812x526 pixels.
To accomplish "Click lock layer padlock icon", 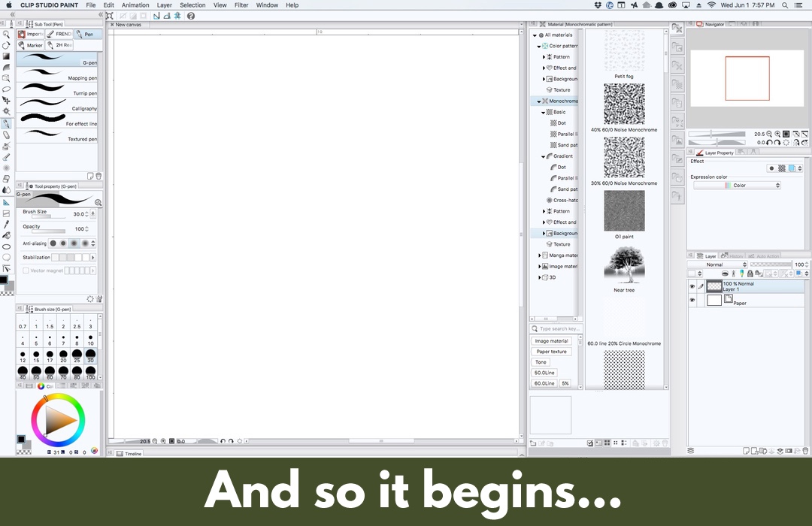I will (x=750, y=274).
